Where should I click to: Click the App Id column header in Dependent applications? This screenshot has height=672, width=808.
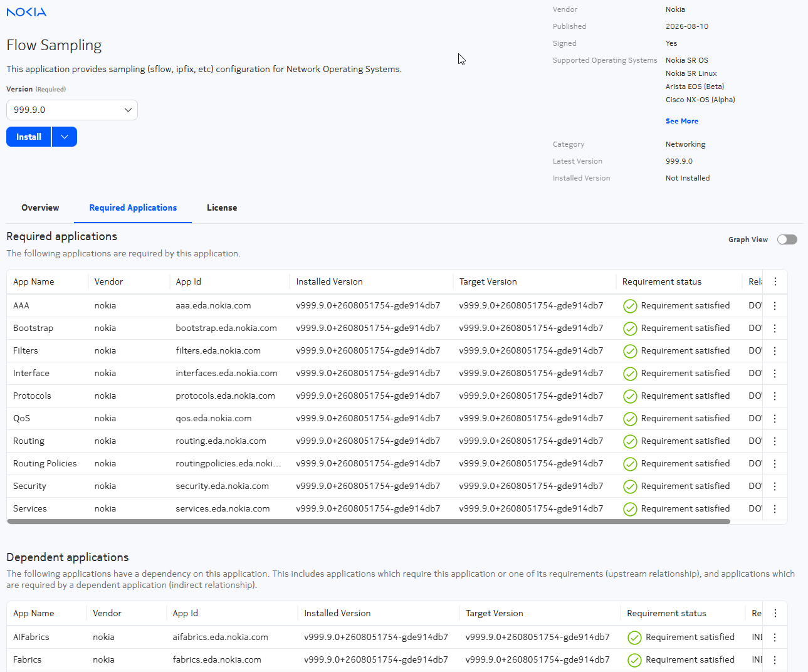(x=186, y=614)
